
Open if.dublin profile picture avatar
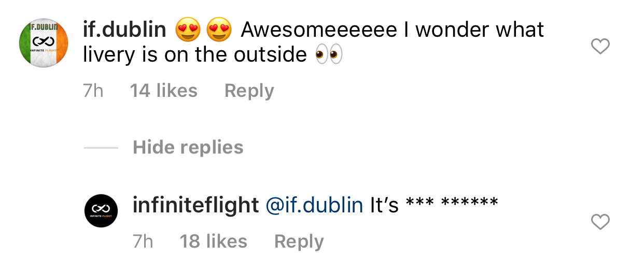point(44,45)
